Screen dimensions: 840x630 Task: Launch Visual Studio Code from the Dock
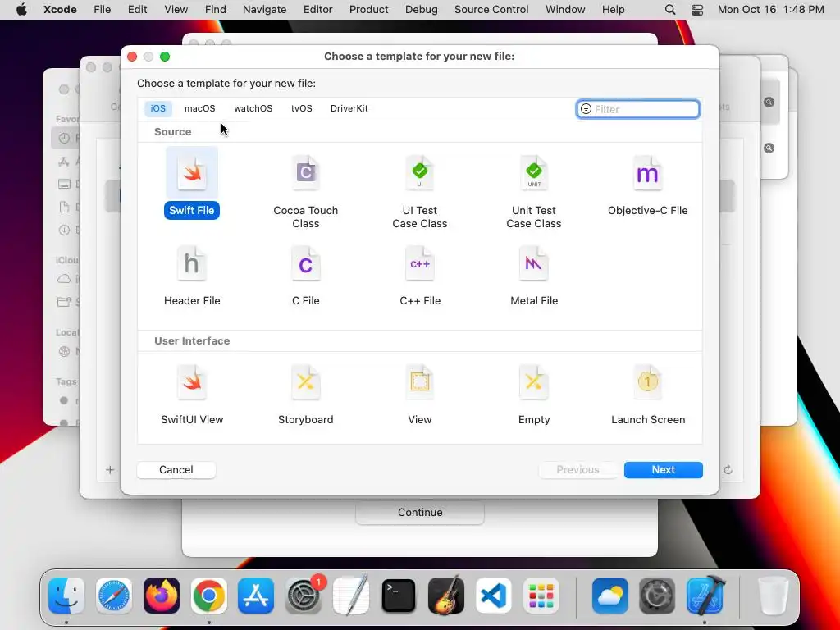click(x=493, y=596)
